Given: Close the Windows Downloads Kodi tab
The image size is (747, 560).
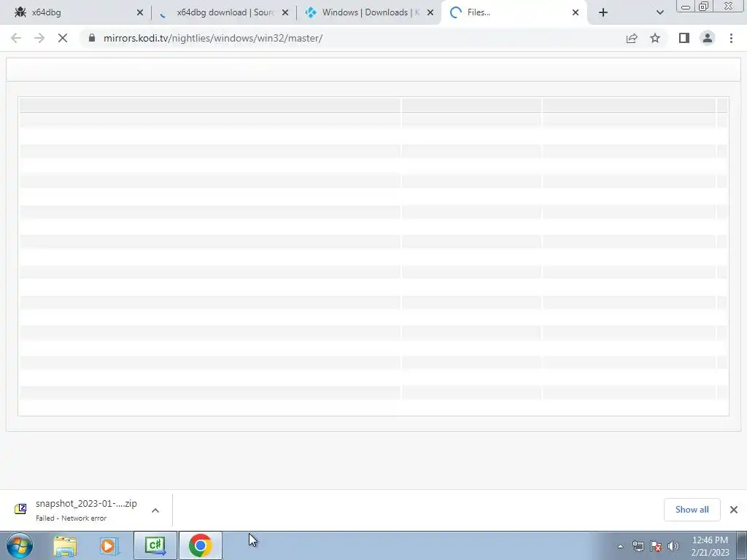Looking at the screenshot, I should tap(430, 13).
